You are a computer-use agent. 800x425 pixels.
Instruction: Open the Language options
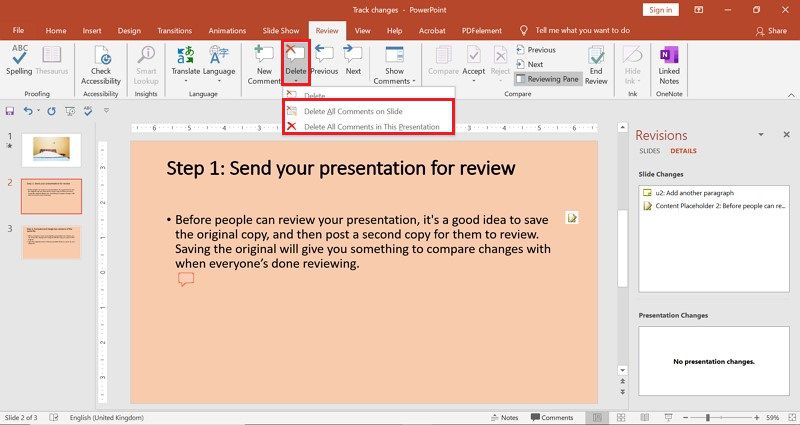pos(219,65)
